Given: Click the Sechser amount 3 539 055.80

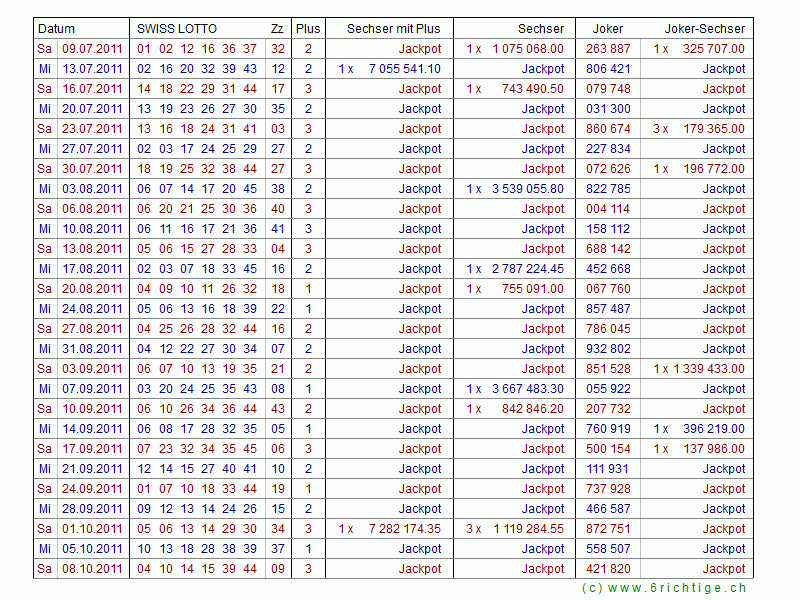Looking at the screenshot, I should coord(527,189).
